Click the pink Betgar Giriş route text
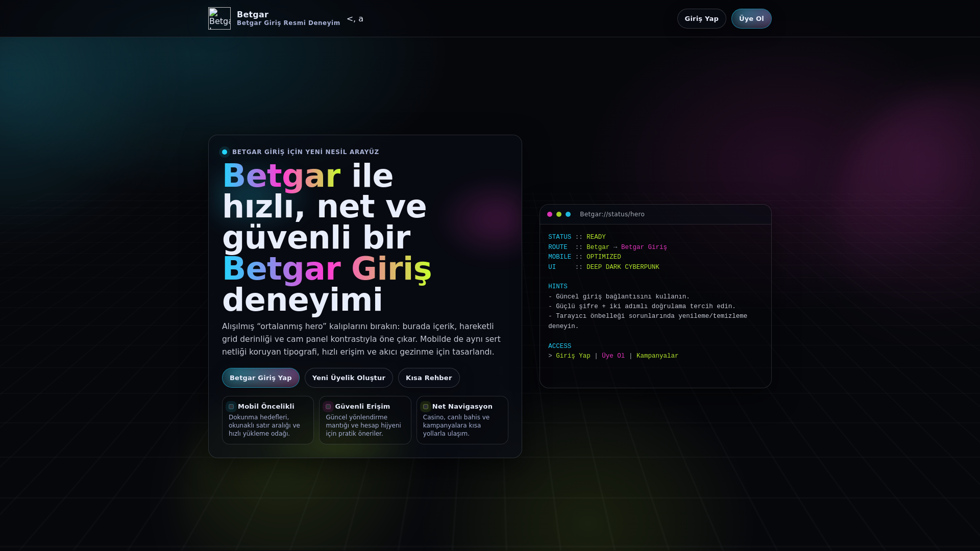980x551 pixels. [644, 247]
